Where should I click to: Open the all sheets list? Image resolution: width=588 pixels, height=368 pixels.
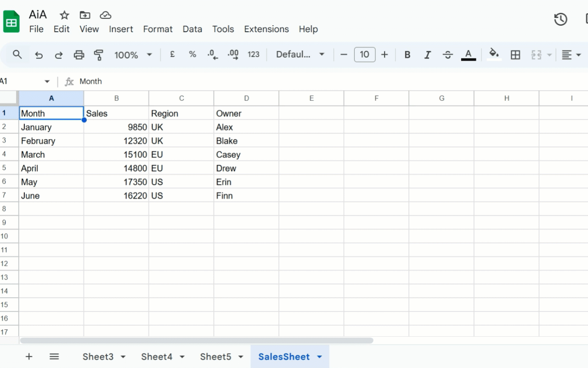[54, 356]
